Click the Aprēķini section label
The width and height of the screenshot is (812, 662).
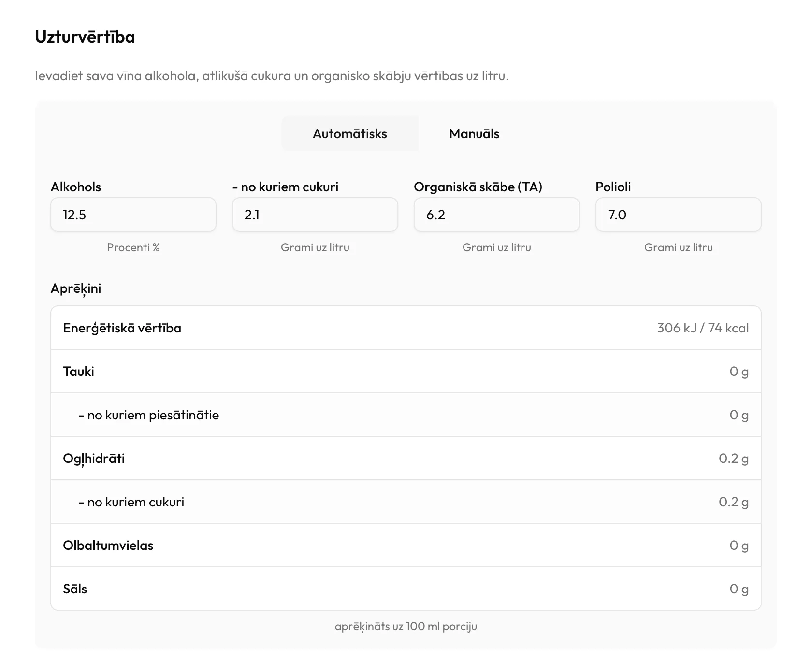coord(76,288)
